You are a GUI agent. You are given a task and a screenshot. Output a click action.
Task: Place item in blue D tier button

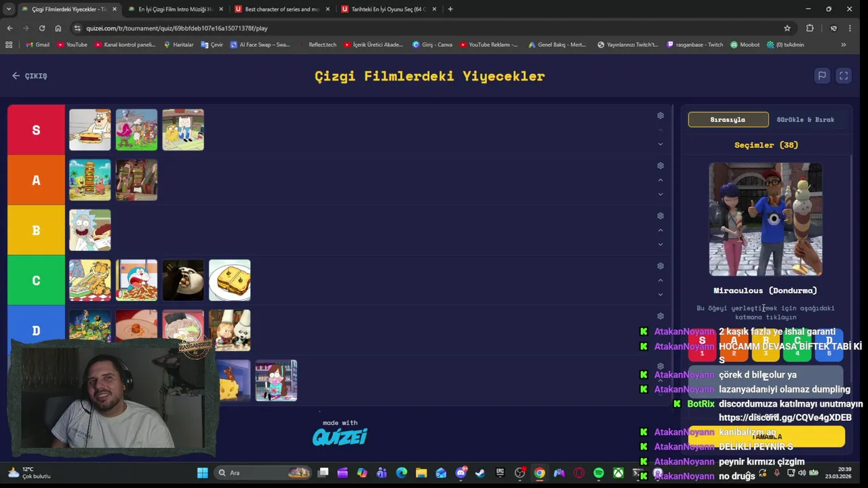click(829, 346)
